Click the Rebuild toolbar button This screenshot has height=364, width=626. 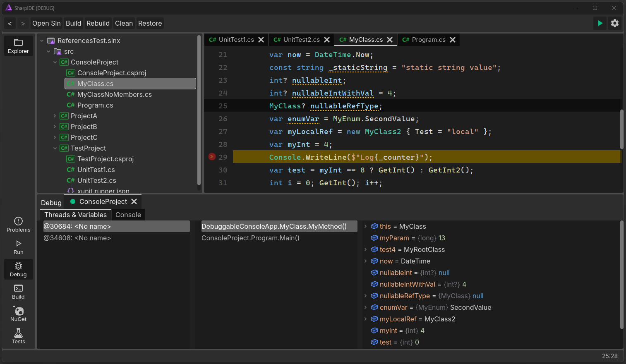98,23
